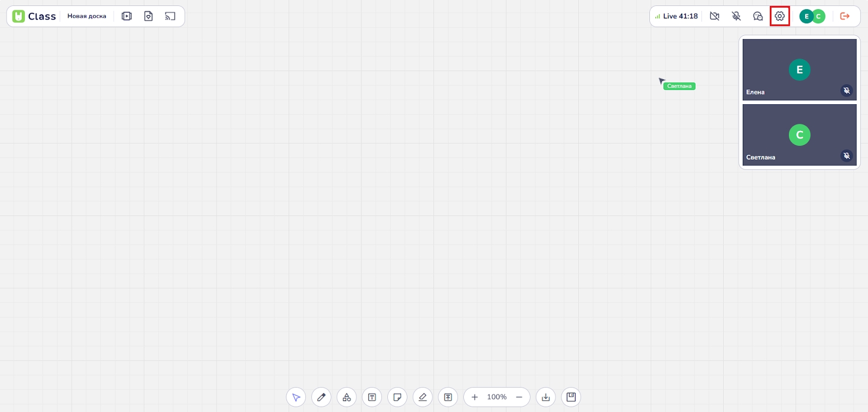This screenshot has height=412, width=868.
Task: Open the shapes tool
Action: click(x=347, y=397)
